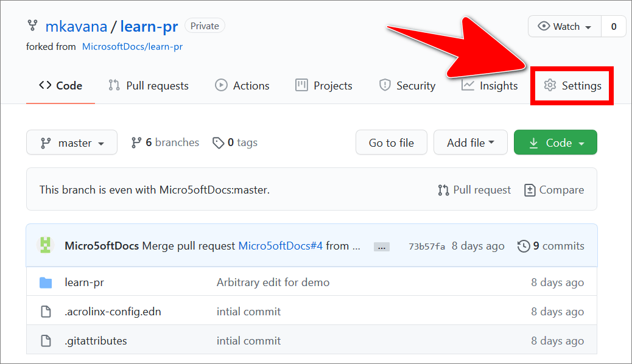Switch to the Code tab
632x364 pixels.
tap(60, 85)
